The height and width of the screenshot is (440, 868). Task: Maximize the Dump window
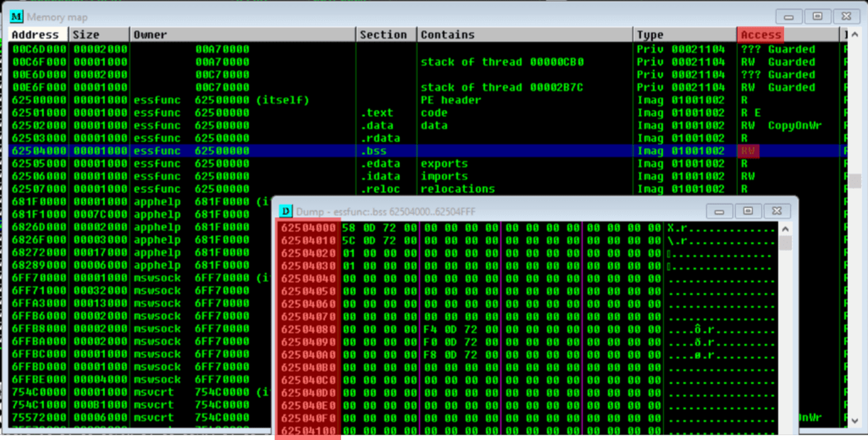pos(748,211)
